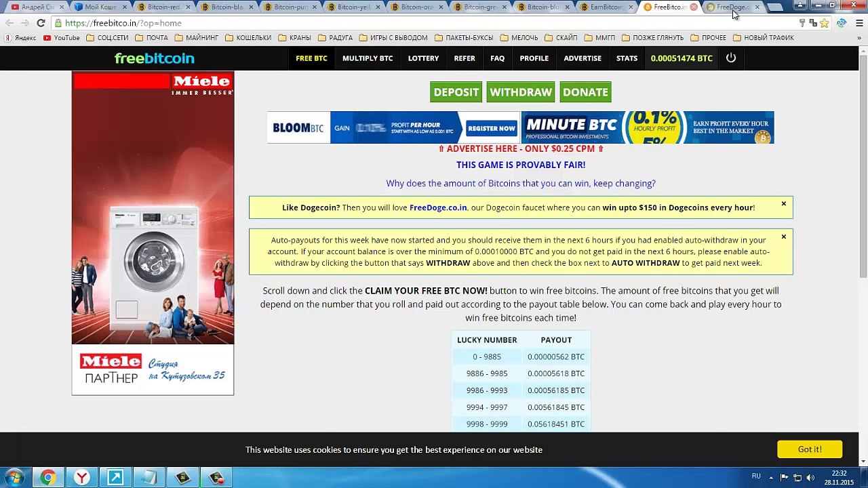868x488 pixels.
Task: Open the MULTIPLY BTC page
Action: [x=368, y=58]
